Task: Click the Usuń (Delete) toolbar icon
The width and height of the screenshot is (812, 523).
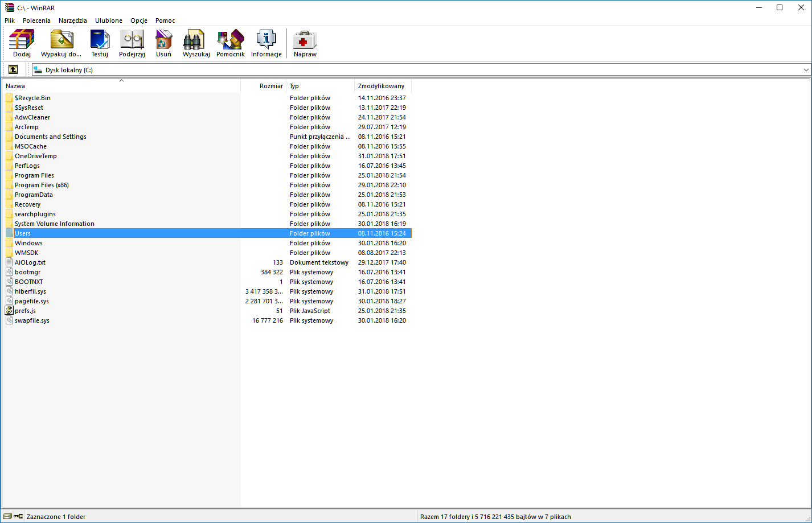Action: (163, 43)
